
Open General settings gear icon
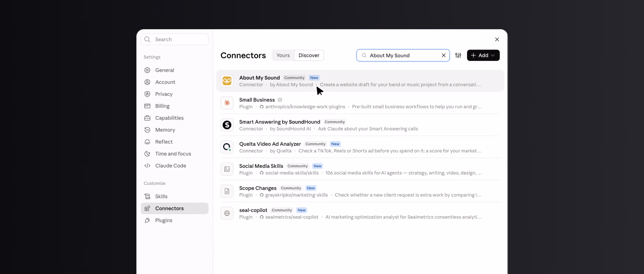click(147, 70)
